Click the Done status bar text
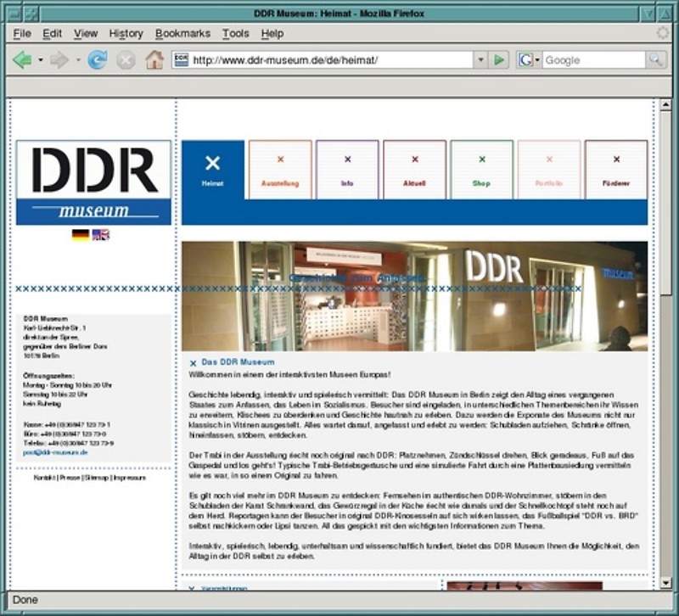The width and height of the screenshot is (679, 616). [25, 600]
